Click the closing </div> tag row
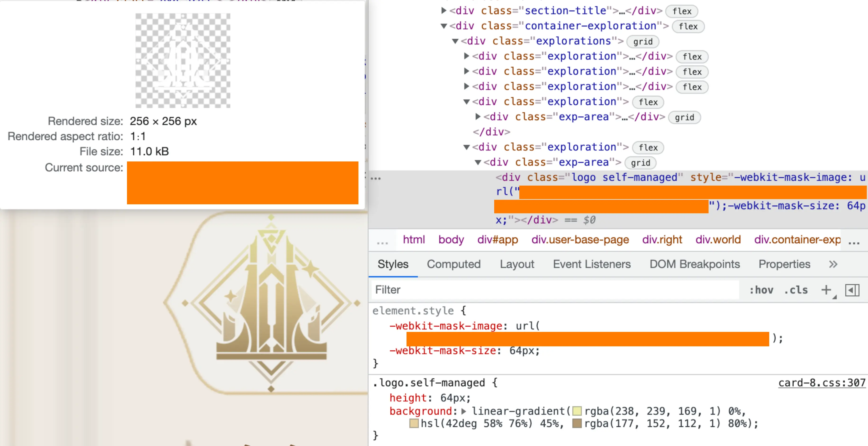868x446 pixels. (492, 132)
